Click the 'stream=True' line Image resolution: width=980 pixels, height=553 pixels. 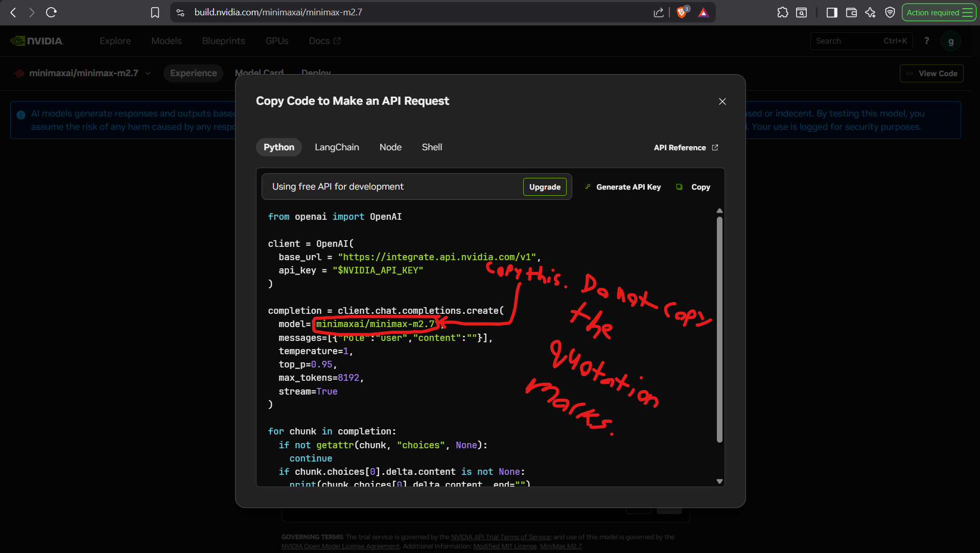(x=308, y=391)
